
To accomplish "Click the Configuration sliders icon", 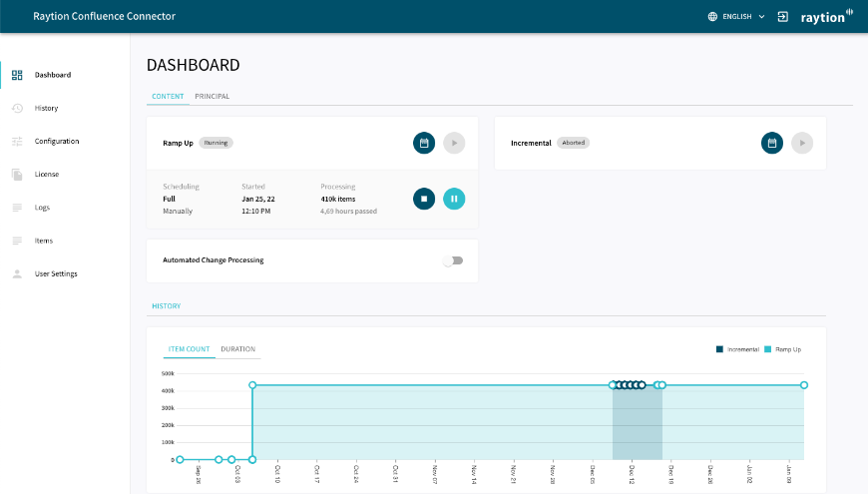I will pos(17,142).
